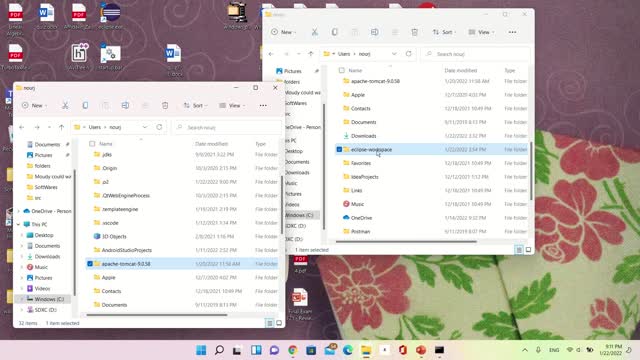Open File Explorer from the taskbar
Viewport: 640px width, 360px height.
(x=366, y=350)
